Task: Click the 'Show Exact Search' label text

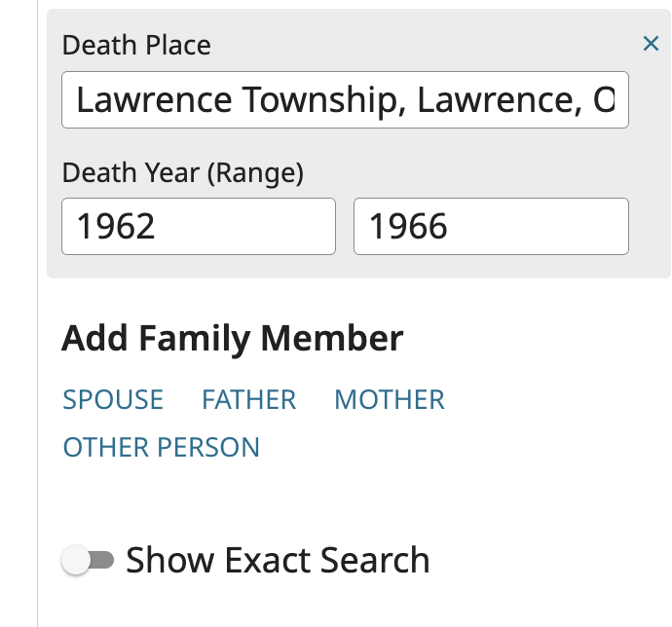Action: pyautogui.click(x=278, y=560)
